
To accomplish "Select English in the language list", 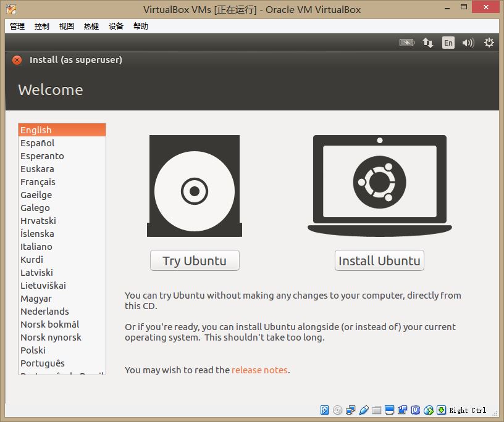I will pyautogui.click(x=62, y=130).
